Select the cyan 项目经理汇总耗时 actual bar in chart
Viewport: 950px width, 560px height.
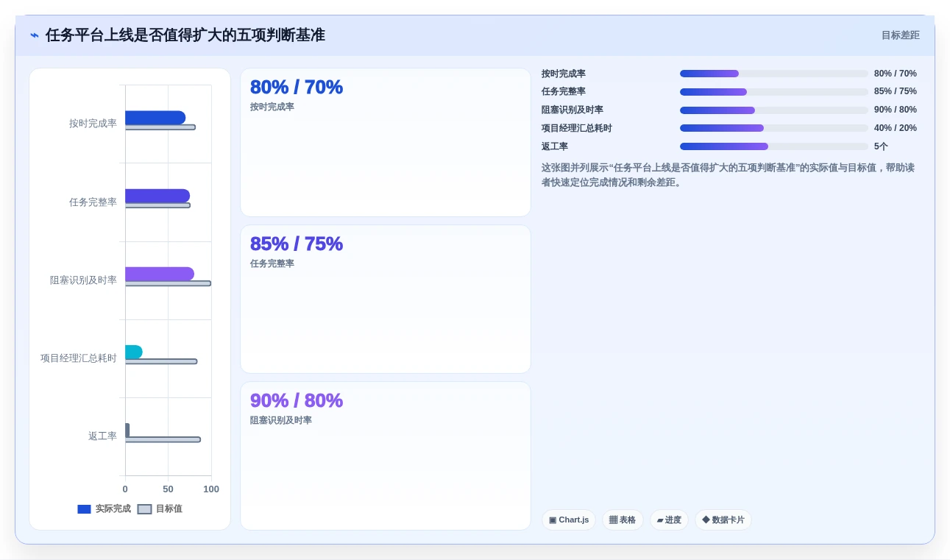[134, 352]
